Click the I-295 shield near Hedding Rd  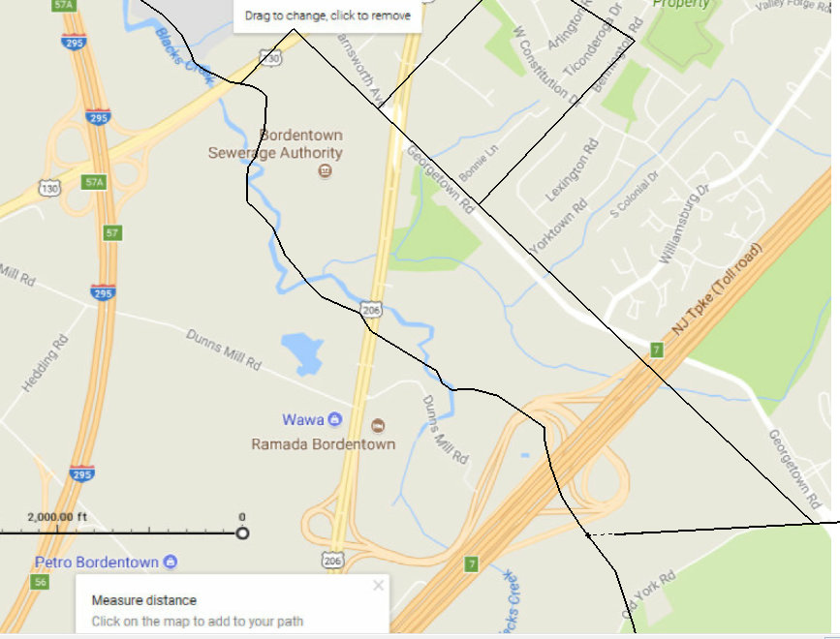coord(103,292)
